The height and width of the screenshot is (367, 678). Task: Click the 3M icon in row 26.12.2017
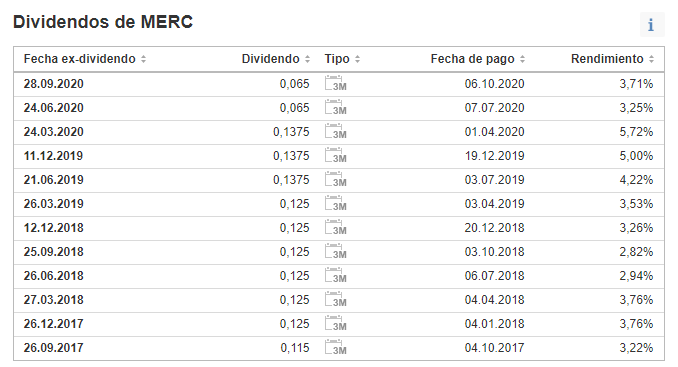[x=336, y=323]
